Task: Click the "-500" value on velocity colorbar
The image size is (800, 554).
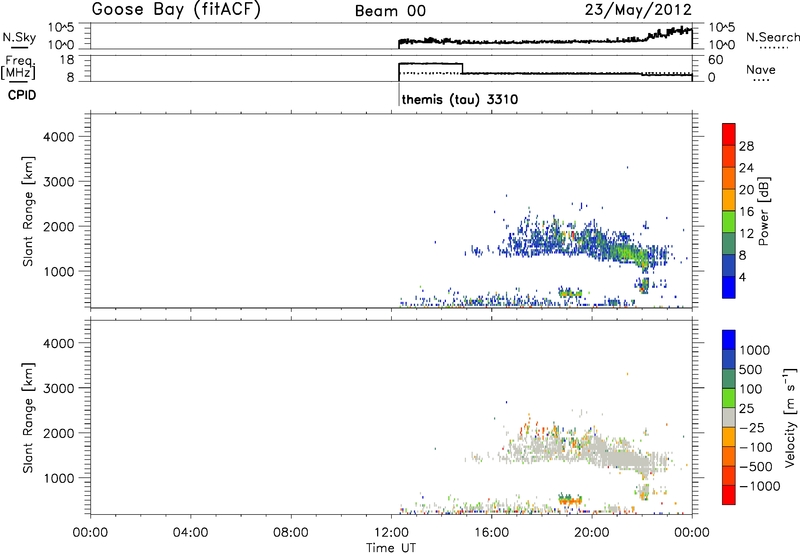Action: 755,467
